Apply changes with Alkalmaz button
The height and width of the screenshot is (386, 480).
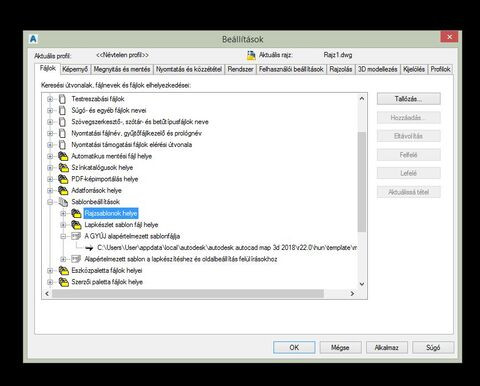tap(387, 347)
